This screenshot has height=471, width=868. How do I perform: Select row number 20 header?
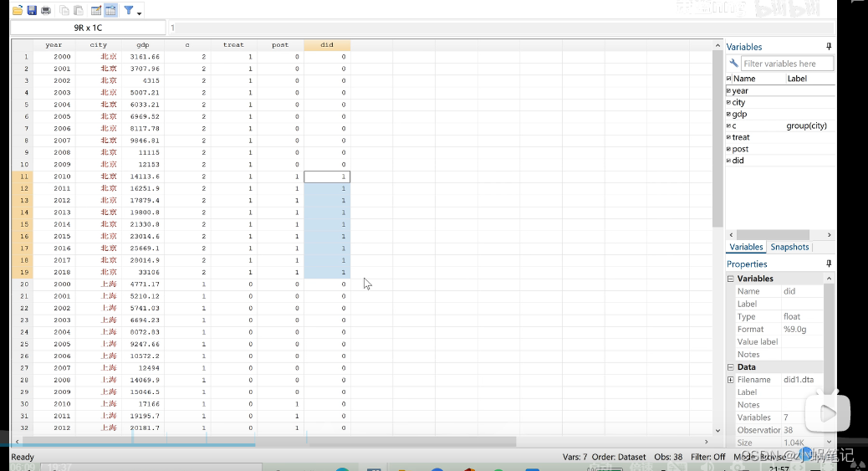tap(23, 284)
